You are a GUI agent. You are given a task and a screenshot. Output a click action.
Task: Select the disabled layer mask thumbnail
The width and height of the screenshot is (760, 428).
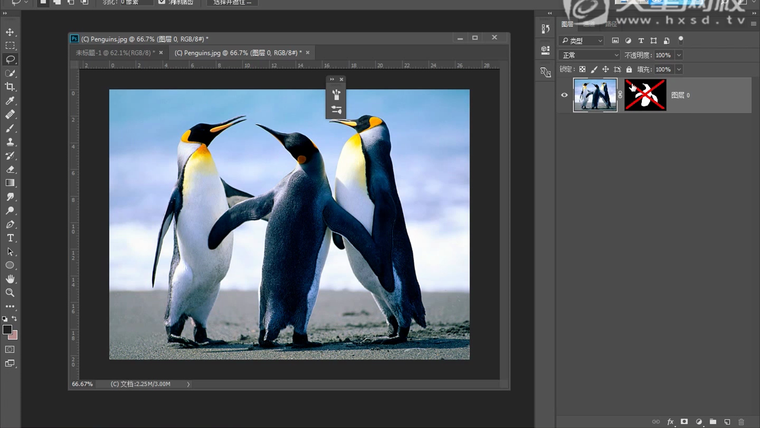(645, 95)
